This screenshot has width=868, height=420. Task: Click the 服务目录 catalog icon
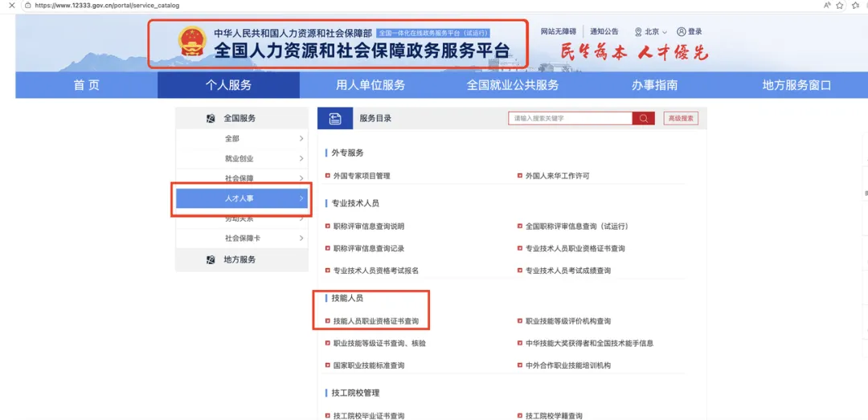click(x=335, y=118)
